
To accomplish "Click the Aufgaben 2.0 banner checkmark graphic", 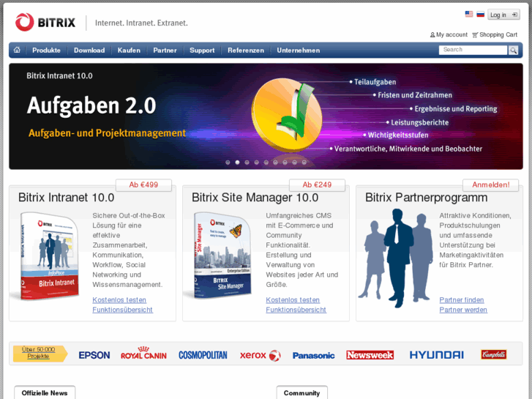I will 288,115.
